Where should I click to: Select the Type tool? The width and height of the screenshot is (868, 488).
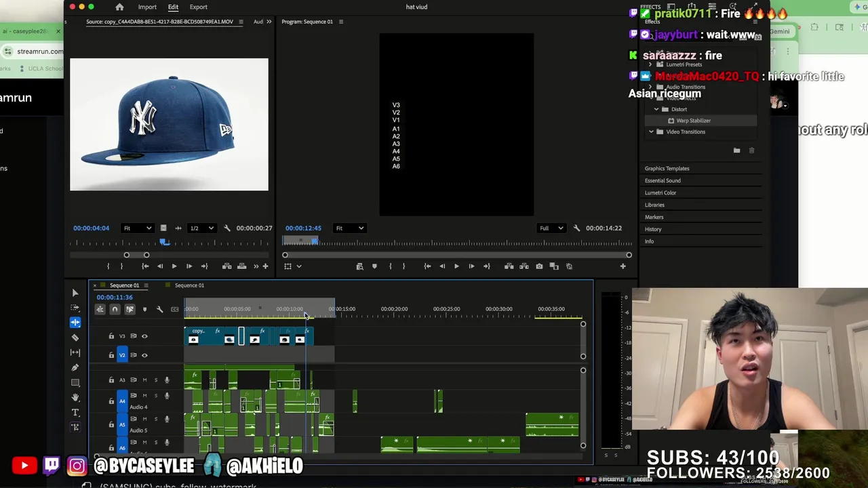pyautogui.click(x=75, y=412)
